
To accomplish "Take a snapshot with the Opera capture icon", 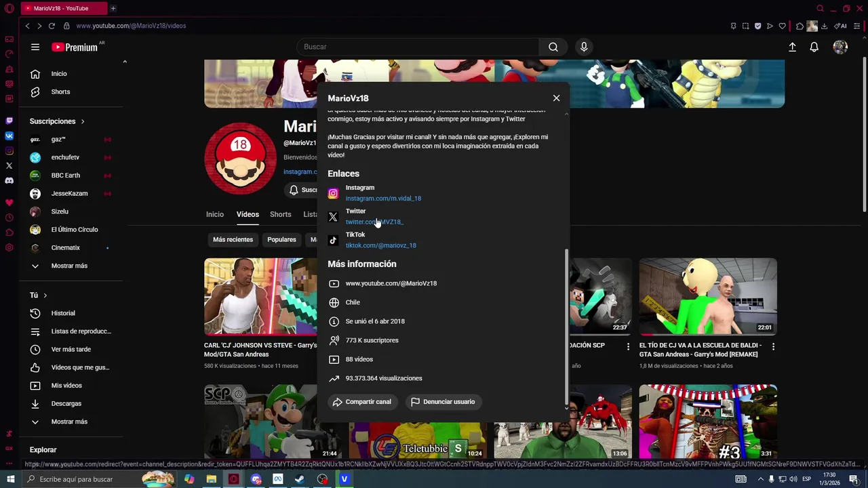I will point(745,26).
